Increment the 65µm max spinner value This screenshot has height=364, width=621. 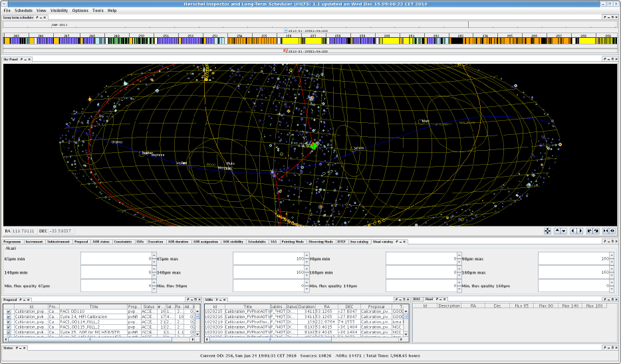pos(305,255)
